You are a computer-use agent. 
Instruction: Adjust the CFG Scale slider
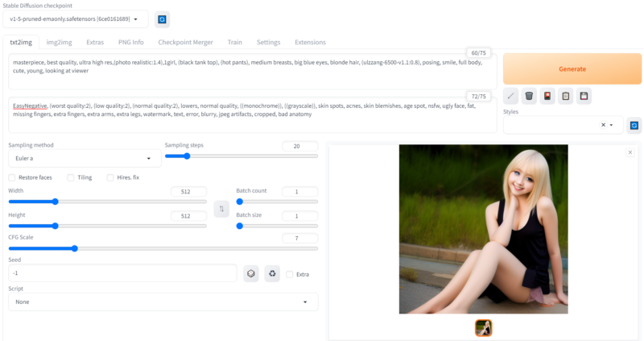pos(163,248)
